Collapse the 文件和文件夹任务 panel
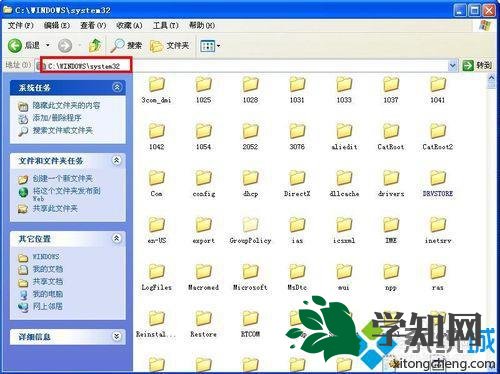This screenshot has width=500, height=374. pyautogui.click(x=117, y=160)
